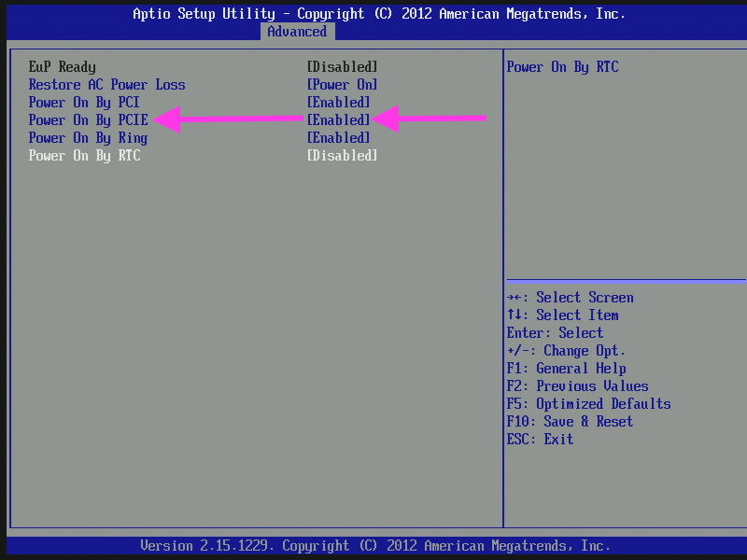Image resolution: width=747 pixels, height=560 pixels.
Task: Click the Aptio Setup Utility title text
Action: pos(379,14)
